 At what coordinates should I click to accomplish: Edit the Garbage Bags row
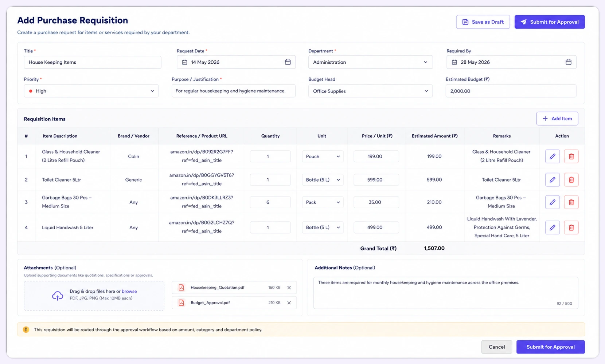click(x=552, y=202)
